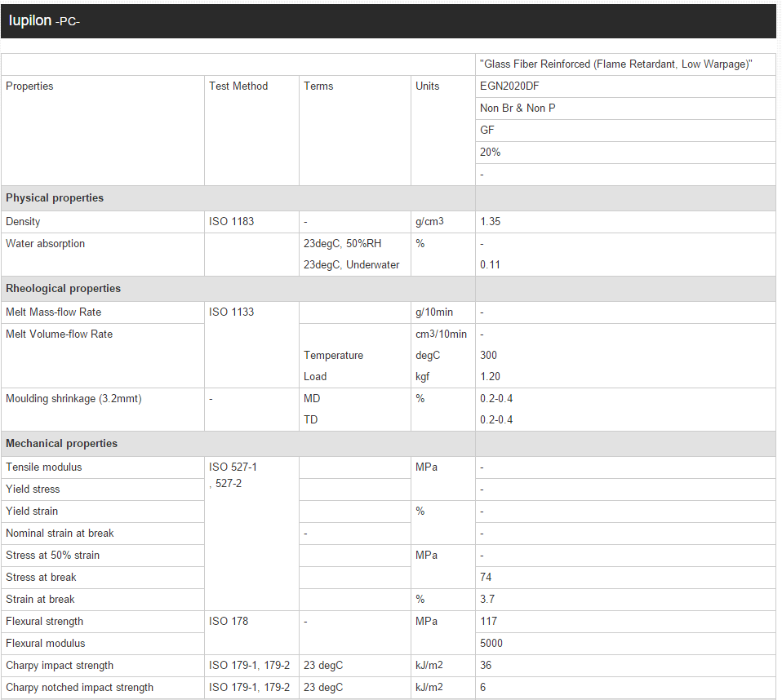The image size is (782, 700).
Task: Click the Iupilon -PC- header title
Action: [x=44, y=20]
